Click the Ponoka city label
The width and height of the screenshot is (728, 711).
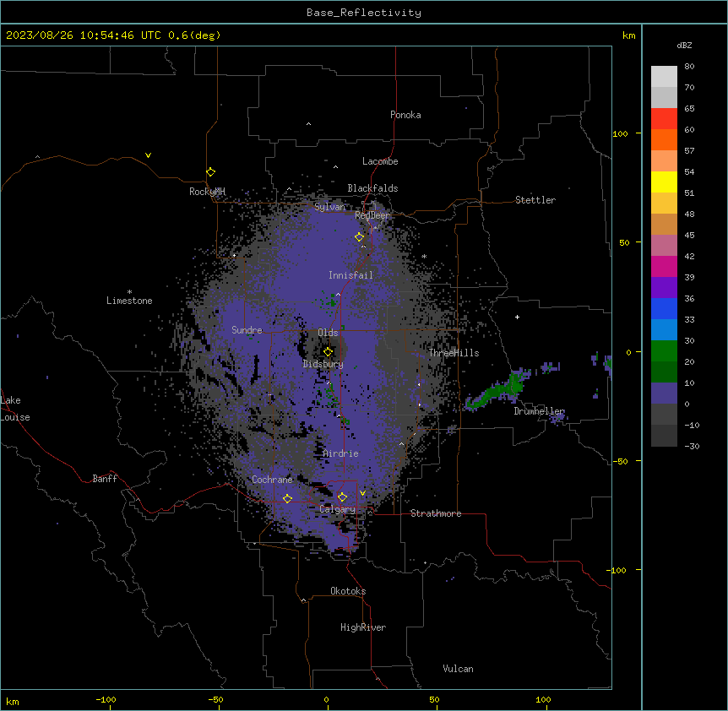pyautogui.click(x=405, y=115)
